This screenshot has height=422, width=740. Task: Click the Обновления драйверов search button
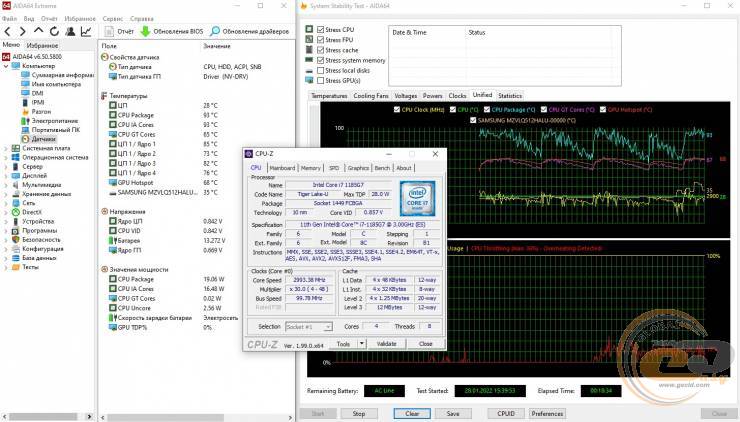click(x=249, y=32)
